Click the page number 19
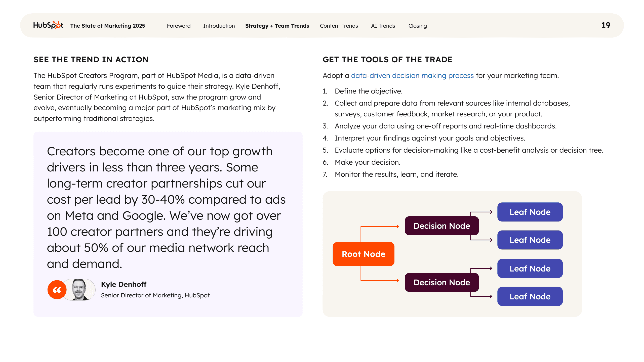 [x=606, y=25]
